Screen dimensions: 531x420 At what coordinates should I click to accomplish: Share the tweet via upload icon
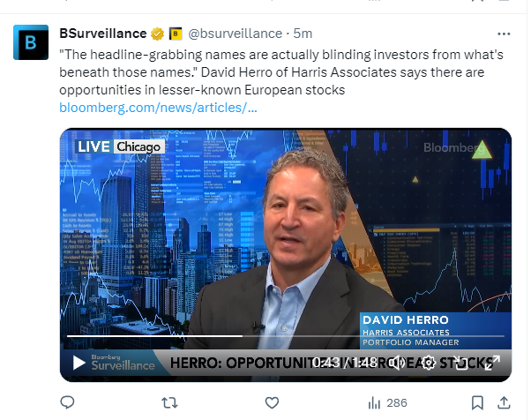pyautogui.click(x=504, y=402)
